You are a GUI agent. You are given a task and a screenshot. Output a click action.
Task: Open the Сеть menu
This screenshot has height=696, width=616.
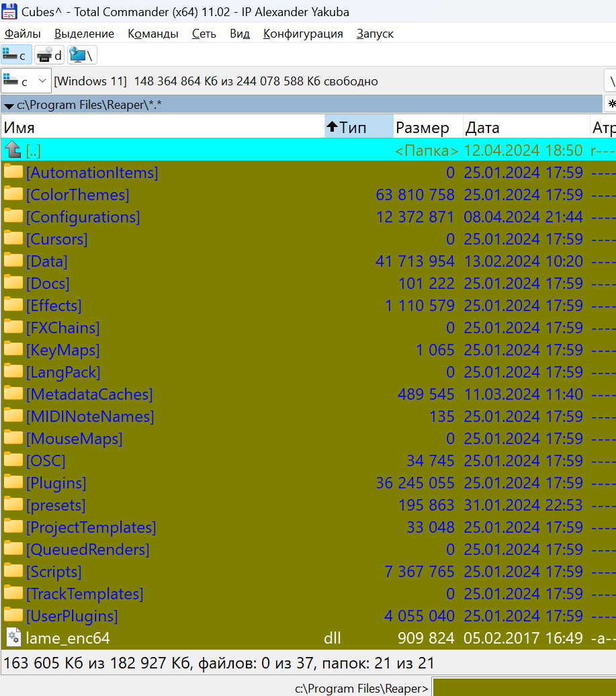click(204, 34)
